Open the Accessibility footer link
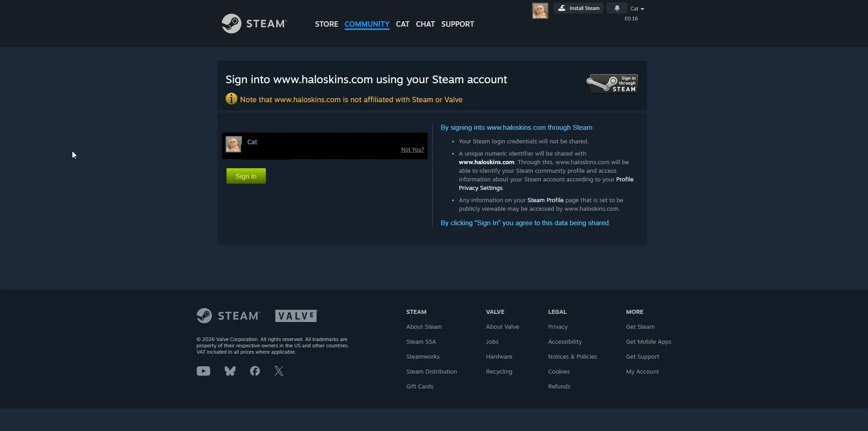The image size is (868, 431). 565,341
